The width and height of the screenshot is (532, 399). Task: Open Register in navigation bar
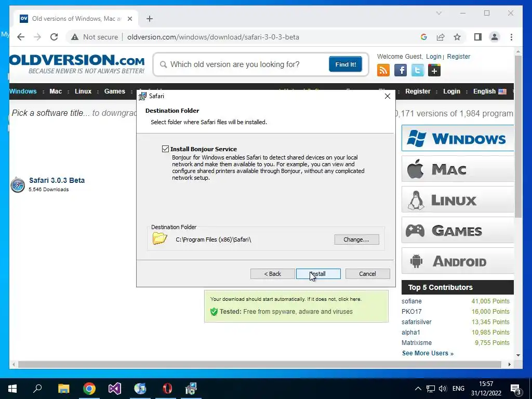pyautogui.click(x=418, y=91)
